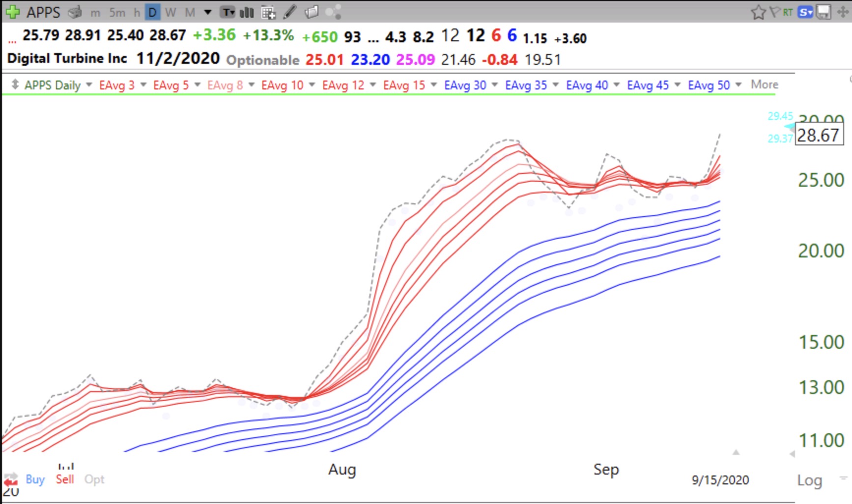The height and width of the screenshot is (504, 852).
Task: Open the dropdown arrow next to EAvg 15
Action: click(x=434, y=84)
